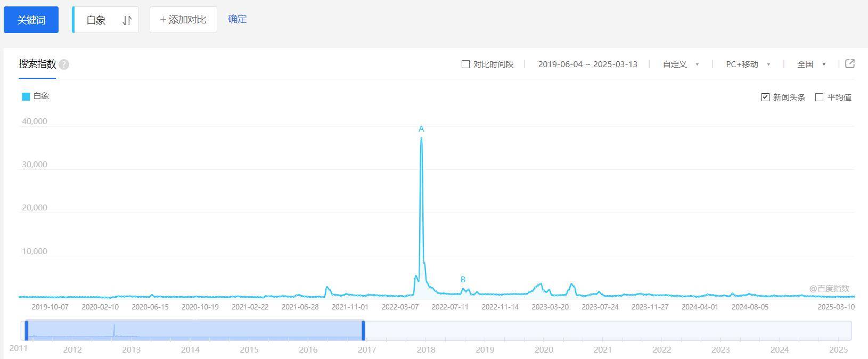Click the right handle of the timeline range slider
The width and height of the screenshot is (868, 359).
[364, 330]
